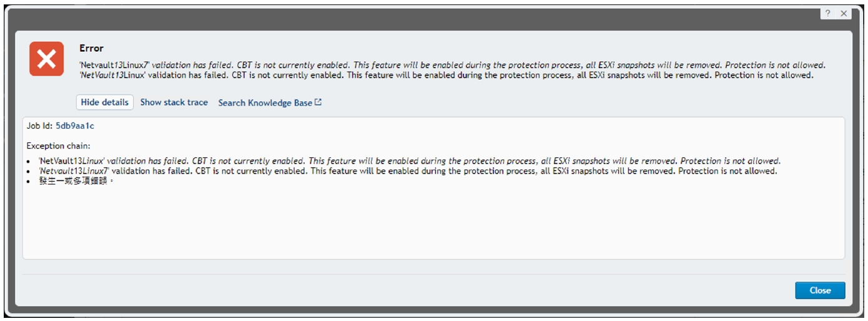Open the Search Knowledge Base link
868x321 pixels.
(265, 102)
